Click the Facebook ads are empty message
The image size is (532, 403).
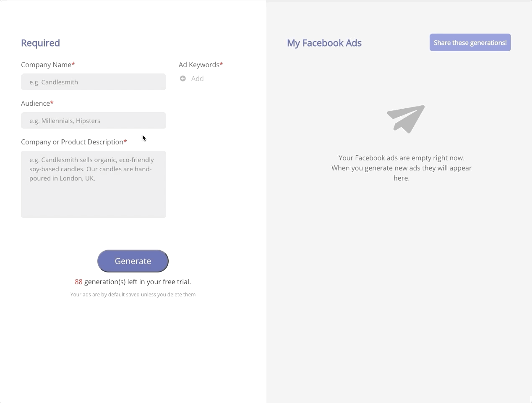click(x=402, y=168)
